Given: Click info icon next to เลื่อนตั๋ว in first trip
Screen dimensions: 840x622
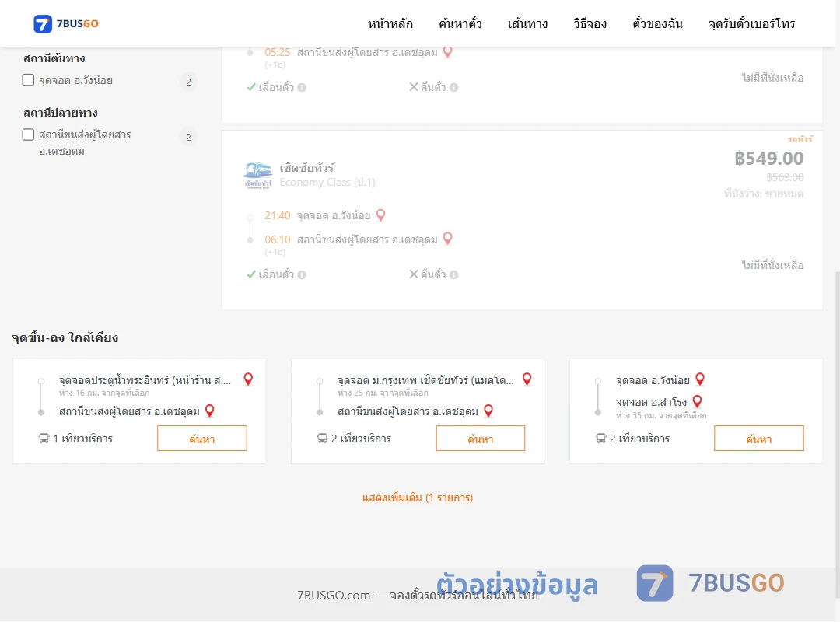Looking at the screenshot, I should (x=302, y=87).
